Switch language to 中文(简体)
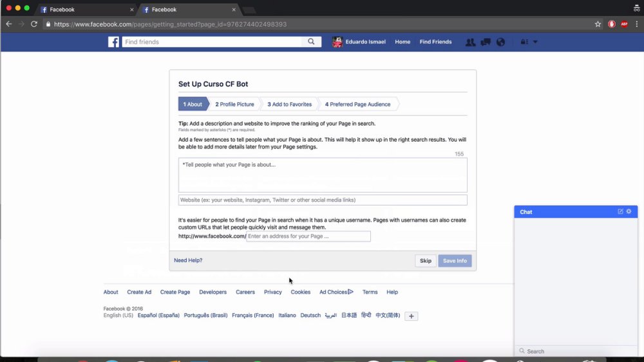Screen dimensions: 644x362 [388, 316]
